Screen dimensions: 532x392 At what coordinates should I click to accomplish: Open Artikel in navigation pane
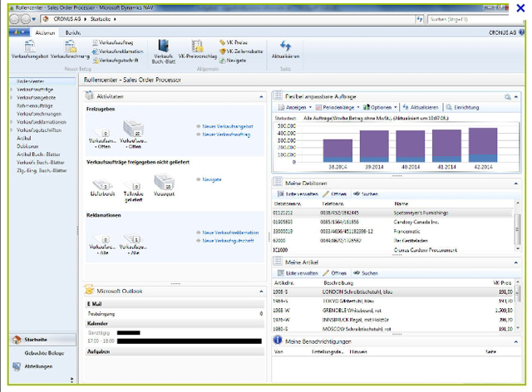24,138
